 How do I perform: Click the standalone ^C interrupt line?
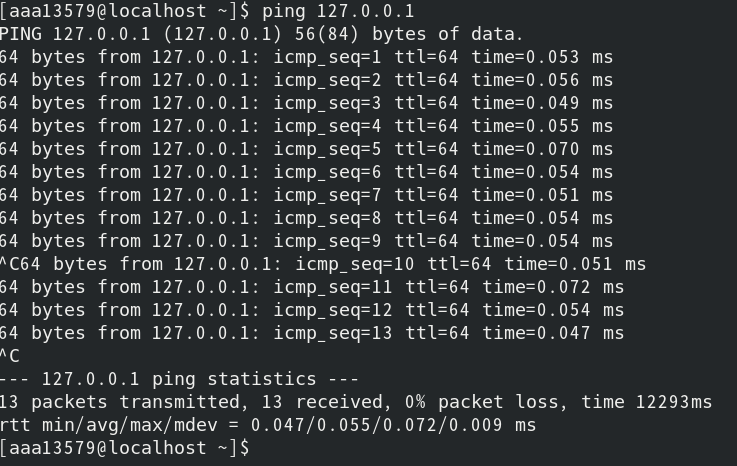[10, 356]
